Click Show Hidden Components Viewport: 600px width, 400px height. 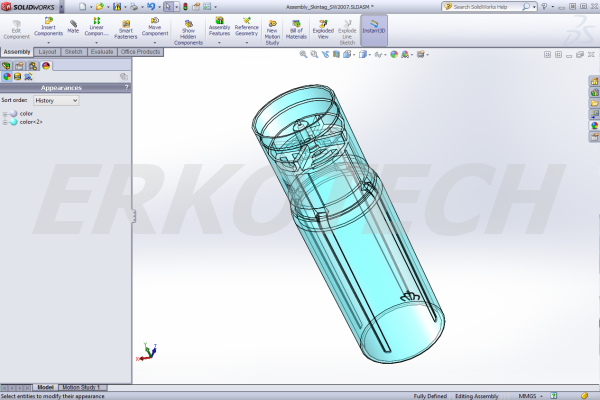point(188,32)
